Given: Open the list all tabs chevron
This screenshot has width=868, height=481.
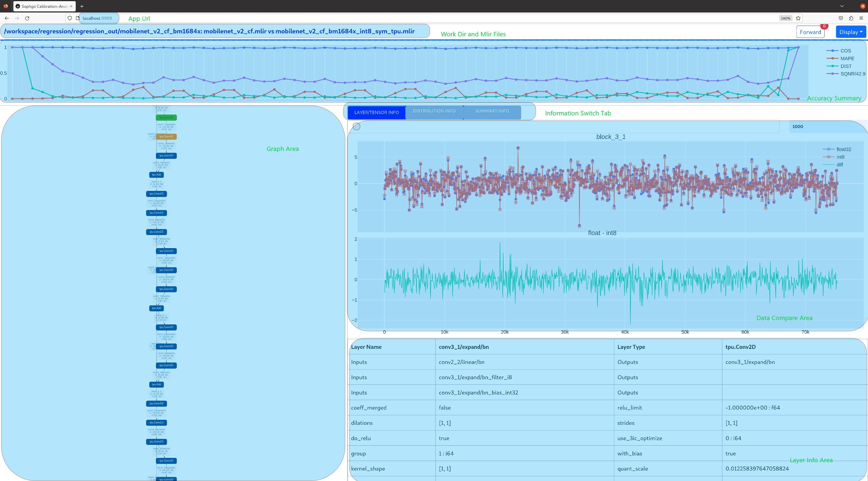Looking at the screenshot, I should (842, 6).
